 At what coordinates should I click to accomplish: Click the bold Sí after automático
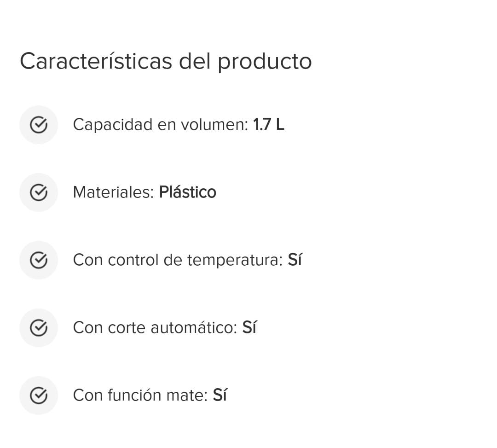point(249,327)
